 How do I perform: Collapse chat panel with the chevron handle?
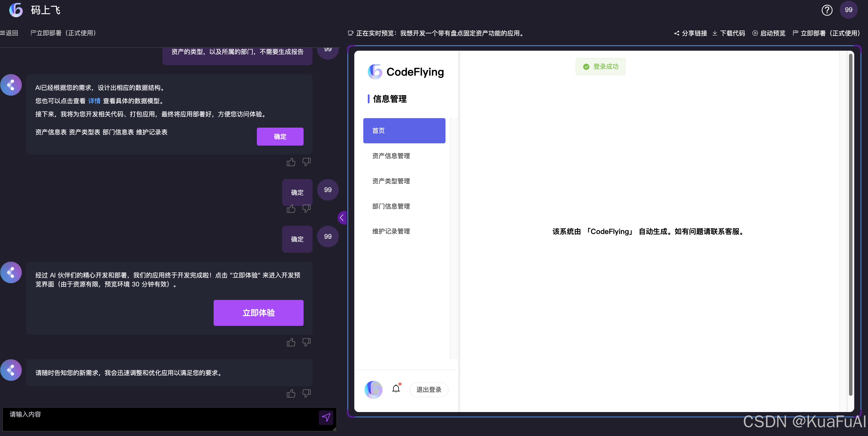click(342, 218)
